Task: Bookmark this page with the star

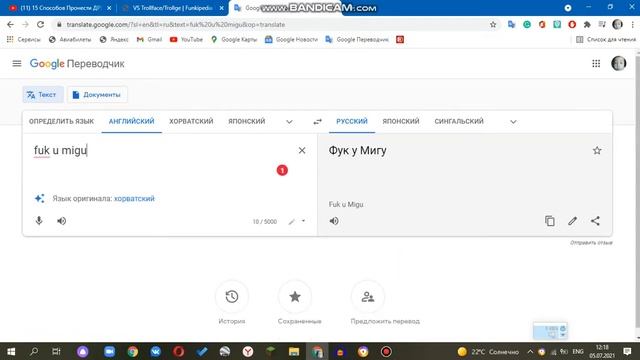Action: 493,24
